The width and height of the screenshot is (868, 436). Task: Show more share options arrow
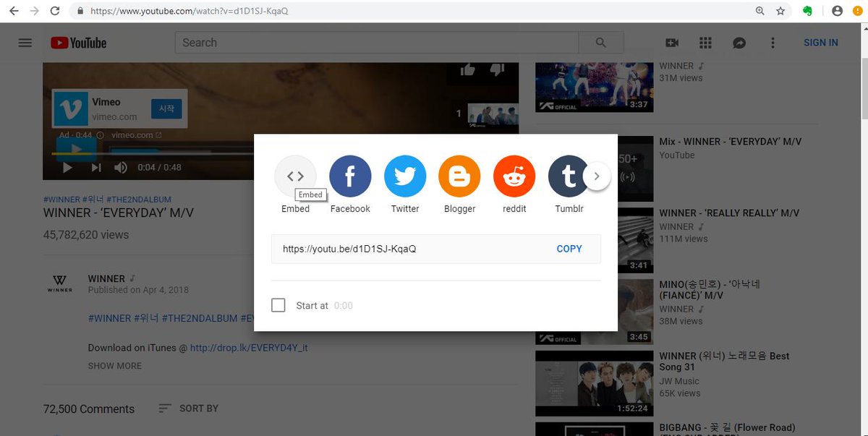[x=597, y=176]
